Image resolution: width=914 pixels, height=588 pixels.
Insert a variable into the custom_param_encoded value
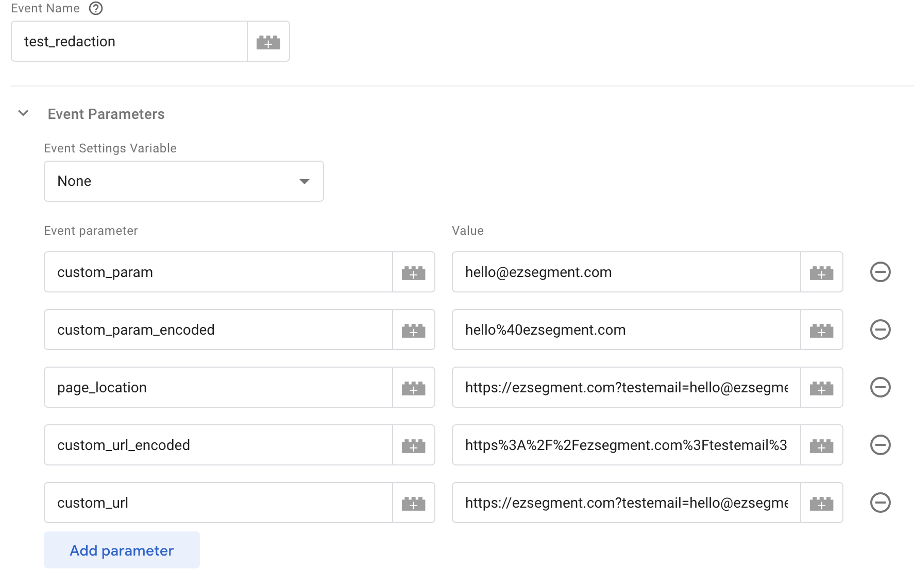(x=821, y=330)
